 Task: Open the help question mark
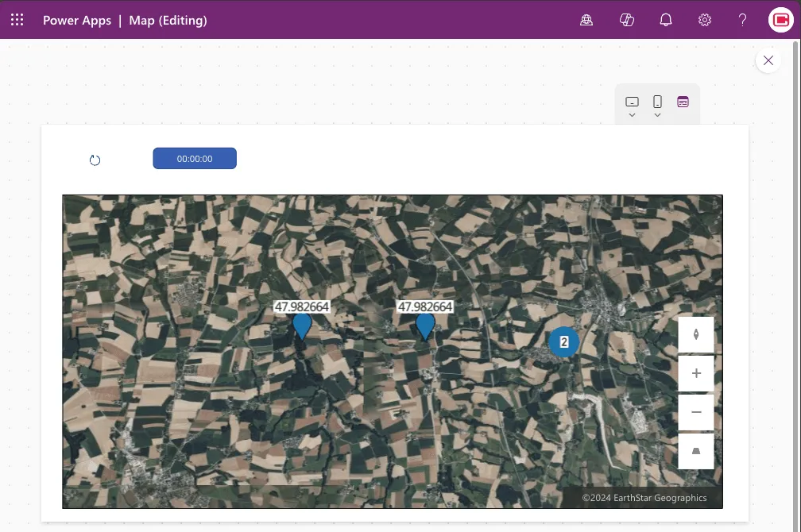(742, 20)
